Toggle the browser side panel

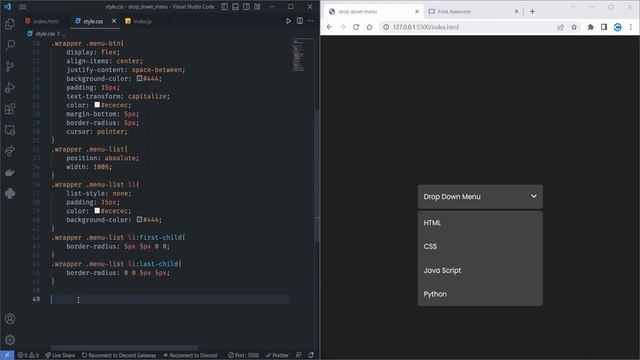pos(604,27)
